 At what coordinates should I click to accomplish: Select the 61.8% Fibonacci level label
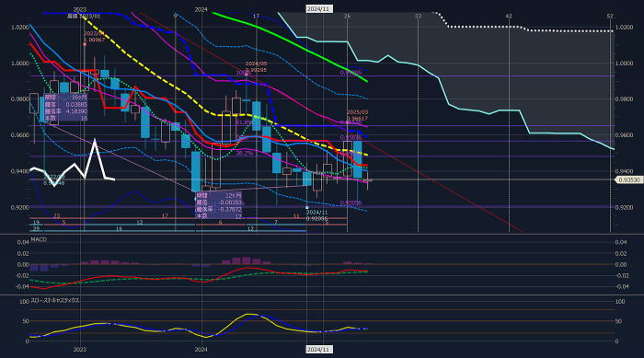(244, 122)
